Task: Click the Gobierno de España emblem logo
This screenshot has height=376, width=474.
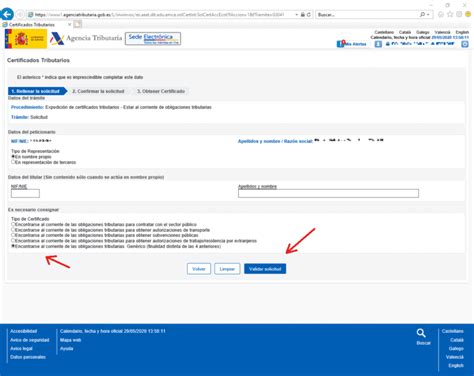Action: (26, 39)
